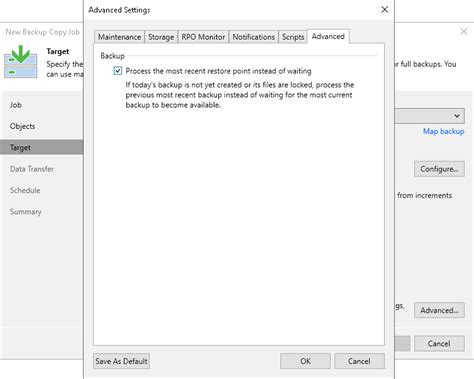Screen dimensions: 474x379
Task: Open the backup repository dropdown arrow
Action: (457, 116)
